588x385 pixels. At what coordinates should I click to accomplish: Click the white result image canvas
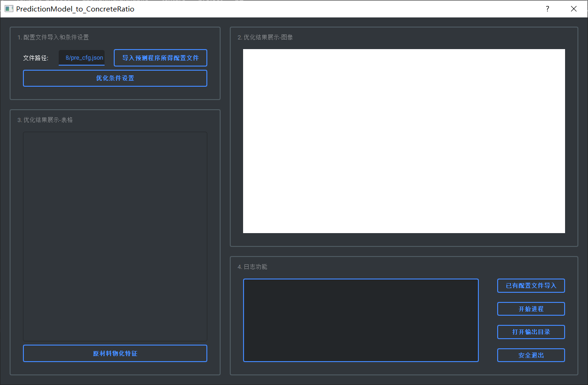[404, 141]
